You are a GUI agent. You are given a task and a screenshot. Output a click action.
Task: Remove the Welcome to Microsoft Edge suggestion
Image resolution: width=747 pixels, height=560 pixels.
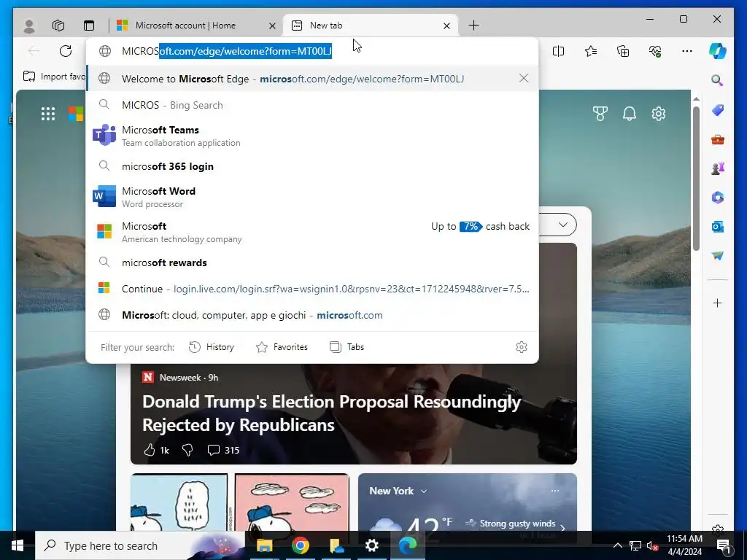click(x=524, y=78)
